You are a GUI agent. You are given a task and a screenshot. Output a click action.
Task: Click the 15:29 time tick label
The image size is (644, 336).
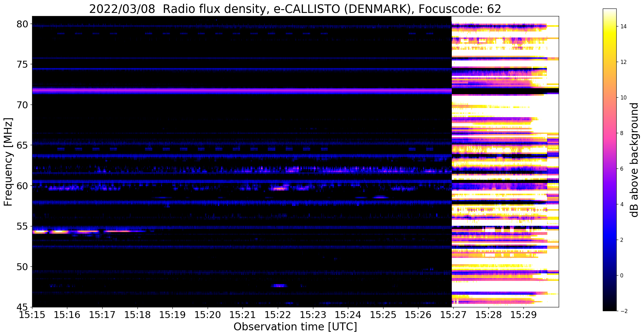524,314
